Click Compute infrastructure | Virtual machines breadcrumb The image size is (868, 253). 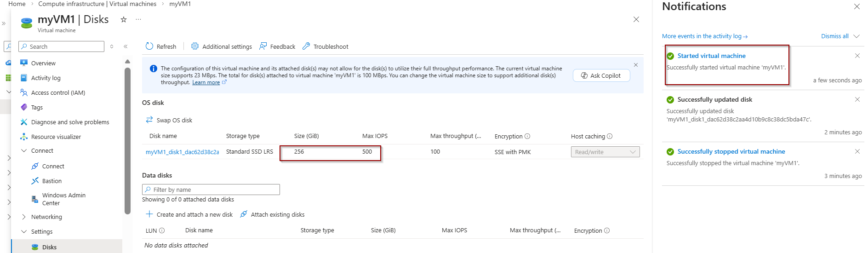click(97, 4)
